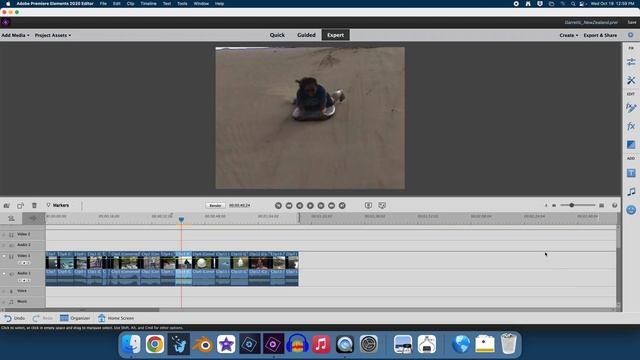
Task: Open the Music panel in sidebar
Action: click(x=631, y=191)
